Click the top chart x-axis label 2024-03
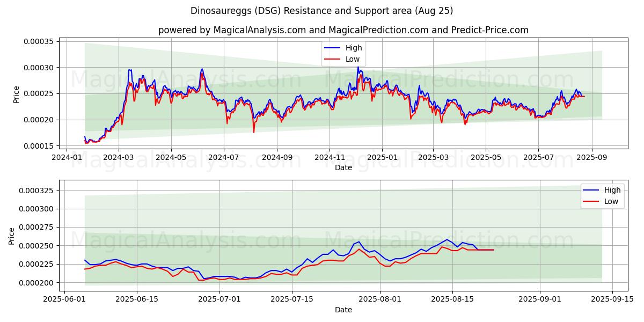644x322 pixels. pyautogui.click(x=119, y=158)
